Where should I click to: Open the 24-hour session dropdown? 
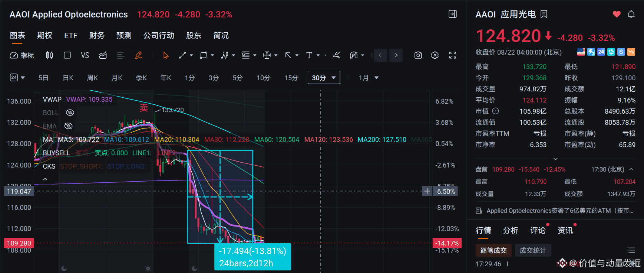(x=17, y=78)
